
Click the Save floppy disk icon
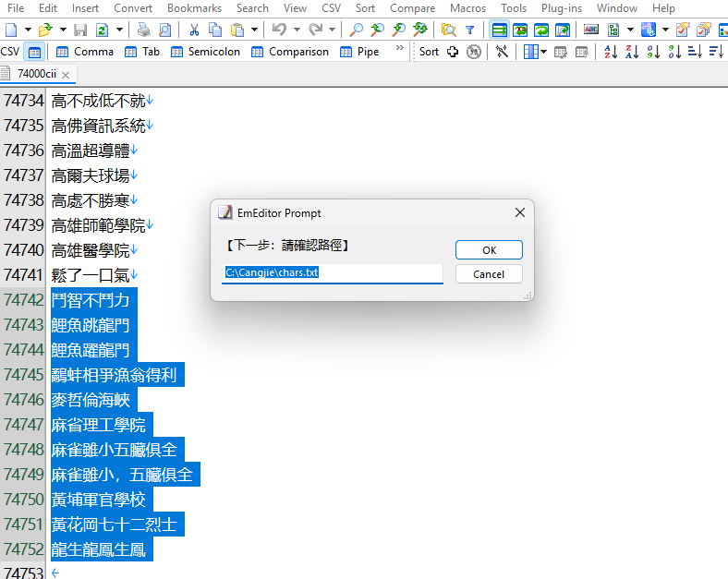click(80, 30)
